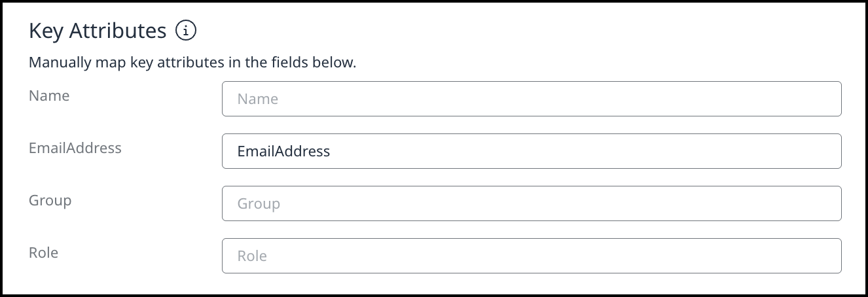
Task: Click the word 'Attributes' in the heading
Action: 118,31
